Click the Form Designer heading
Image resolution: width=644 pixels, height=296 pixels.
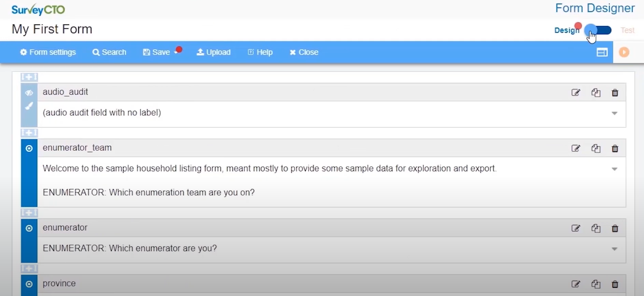pos(595,8)
